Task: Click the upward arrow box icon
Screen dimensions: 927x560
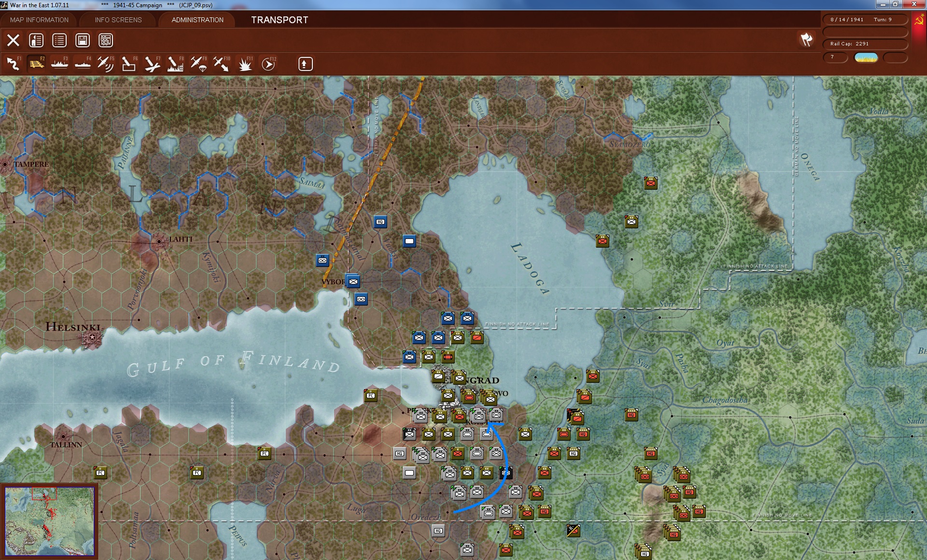Action: click(x=305, y=64)
